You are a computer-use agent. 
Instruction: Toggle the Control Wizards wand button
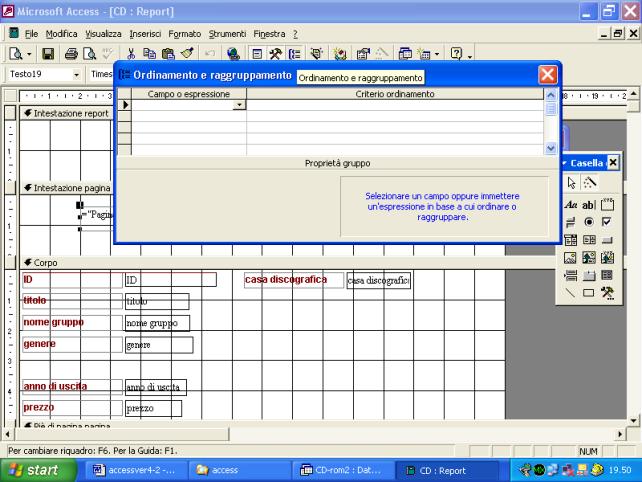[x=589, y=183]
